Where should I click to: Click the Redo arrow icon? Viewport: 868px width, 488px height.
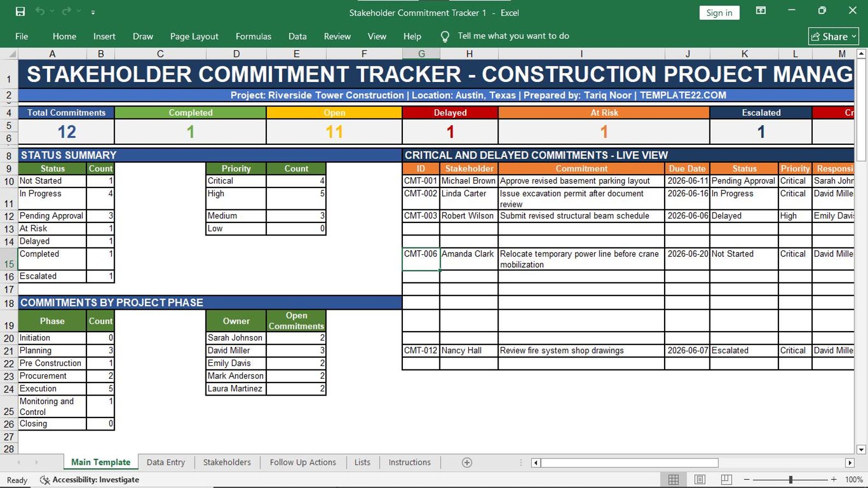[x=66, y=11]
